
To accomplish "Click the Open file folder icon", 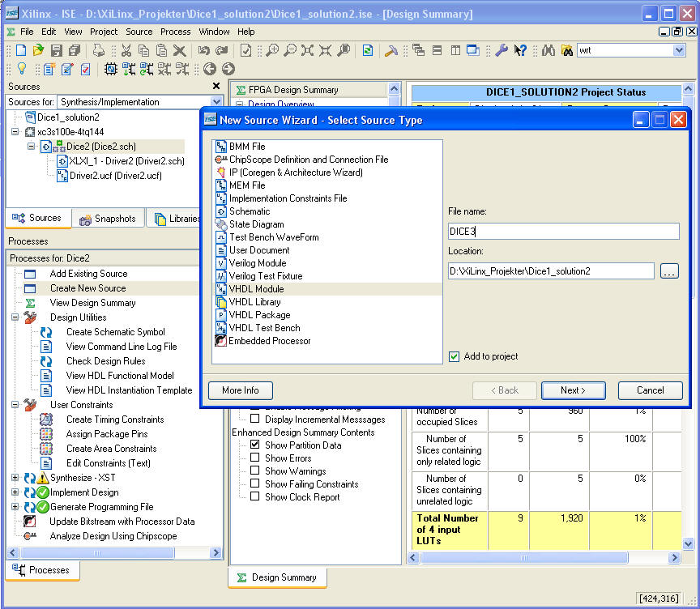I will point(38,50).
